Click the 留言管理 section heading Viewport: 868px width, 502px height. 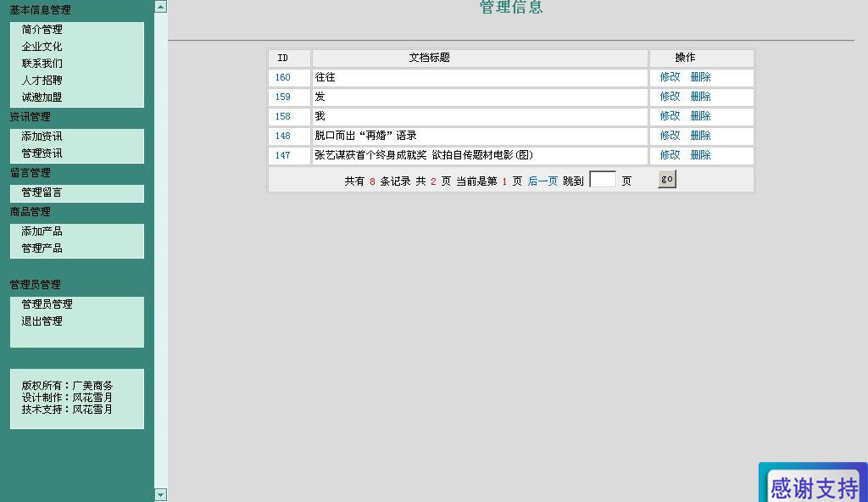[30, 173]
